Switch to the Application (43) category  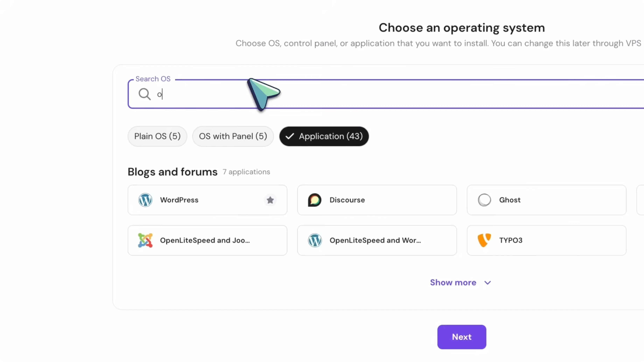324,136
